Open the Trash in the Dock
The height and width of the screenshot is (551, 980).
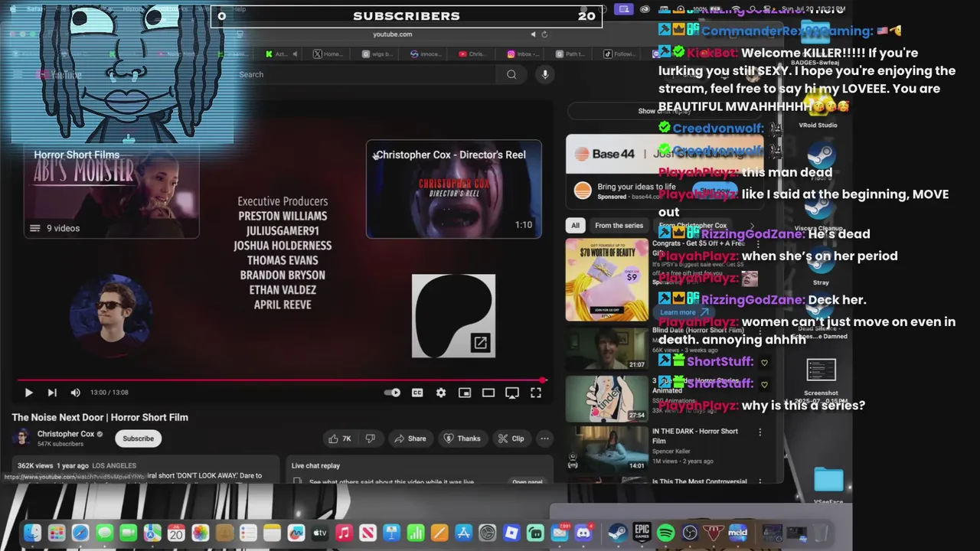pyautogui.click(x=820, y=533)
